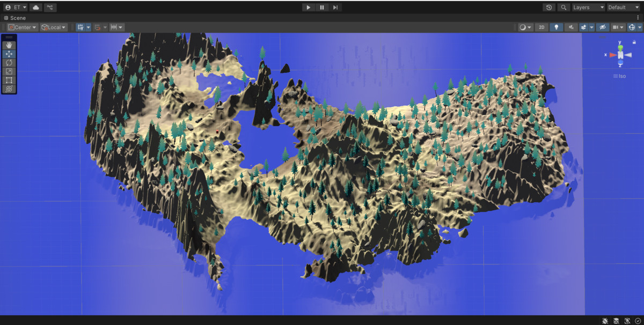Toggle 2D view mode
This screenshot has height=325, width=644.
click(541, 27)
